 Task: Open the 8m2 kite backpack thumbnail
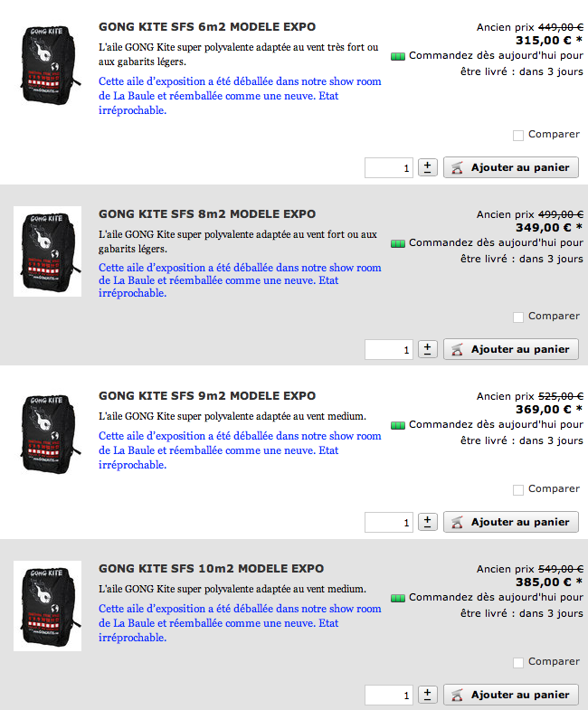pos(48,251)
